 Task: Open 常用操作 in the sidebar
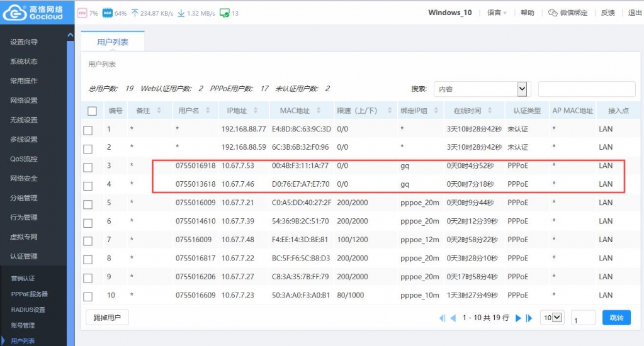pyautogui.click(x=24, y=81)
